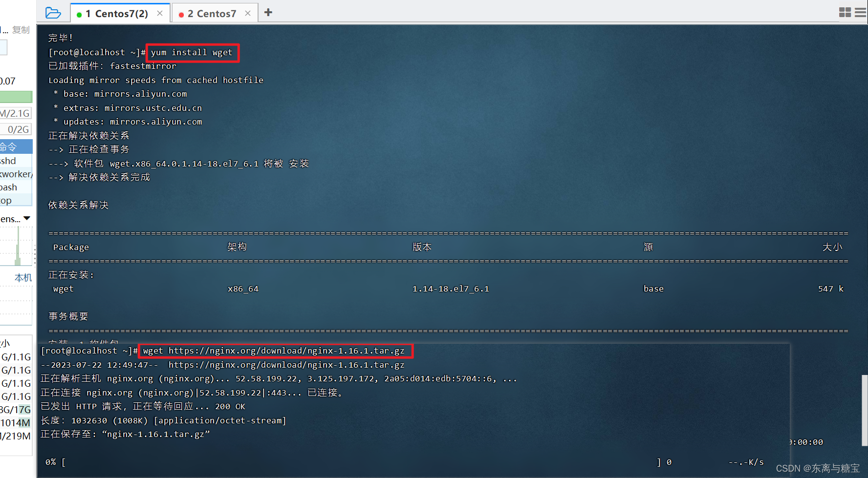This screenshot has height=478, width=868.
Task: Click the 本机 local label in sidebar
Action: (23, 278)
